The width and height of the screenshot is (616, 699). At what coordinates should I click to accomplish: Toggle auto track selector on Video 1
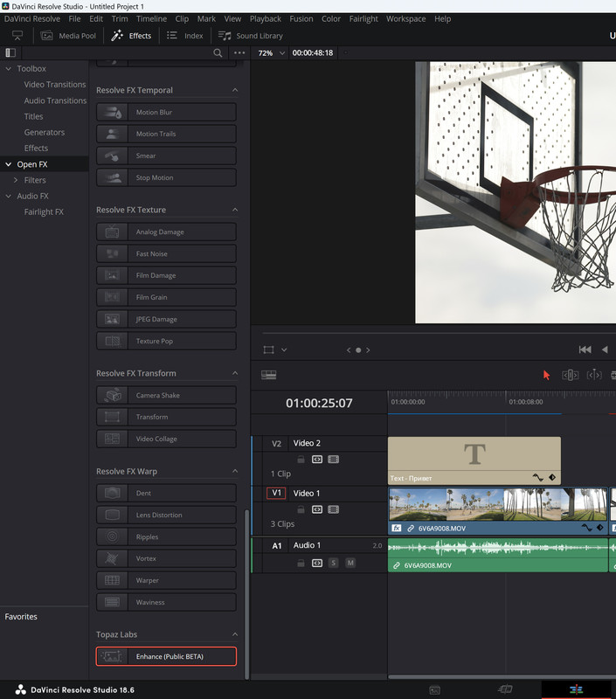[x=317, y=509]
